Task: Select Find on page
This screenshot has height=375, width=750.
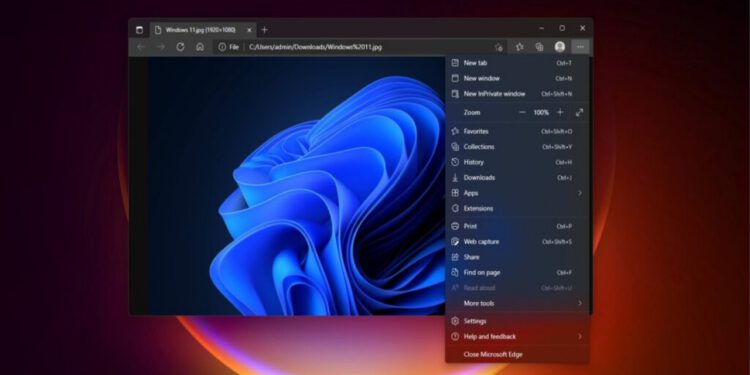Action: coord(517,273)
